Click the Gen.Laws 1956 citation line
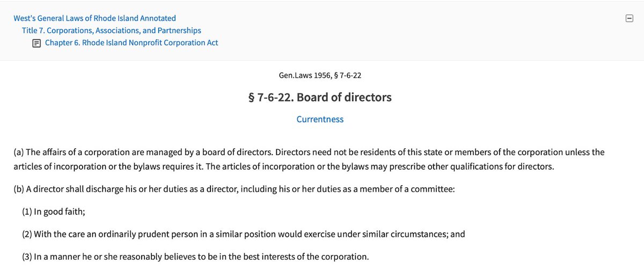 (320, 75)
